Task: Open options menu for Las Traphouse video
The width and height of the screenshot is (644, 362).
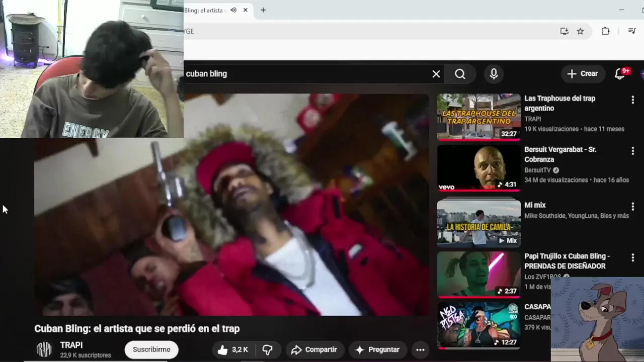Action: (x=633, y=100)
